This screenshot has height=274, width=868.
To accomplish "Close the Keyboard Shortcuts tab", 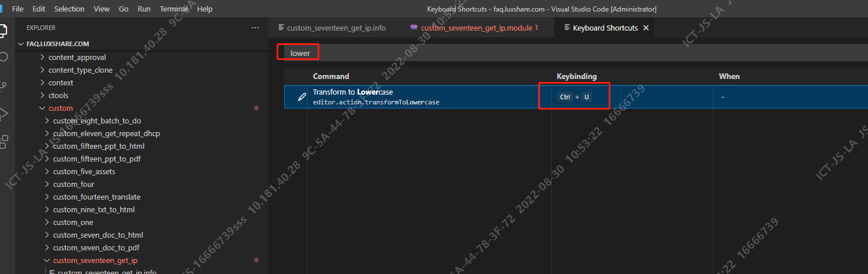I will (646, 28).
